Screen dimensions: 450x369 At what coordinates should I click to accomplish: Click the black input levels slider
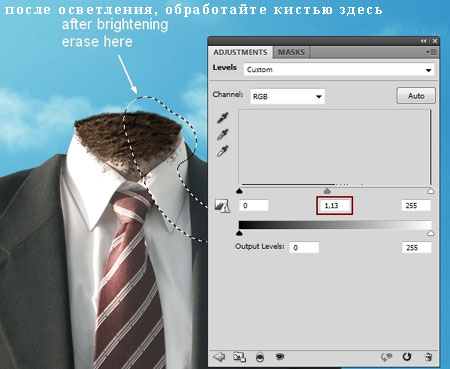coord(239,191)
